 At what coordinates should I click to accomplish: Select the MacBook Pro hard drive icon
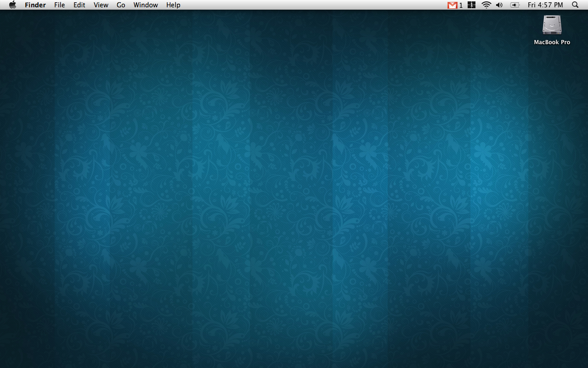(x=552, y=25)
